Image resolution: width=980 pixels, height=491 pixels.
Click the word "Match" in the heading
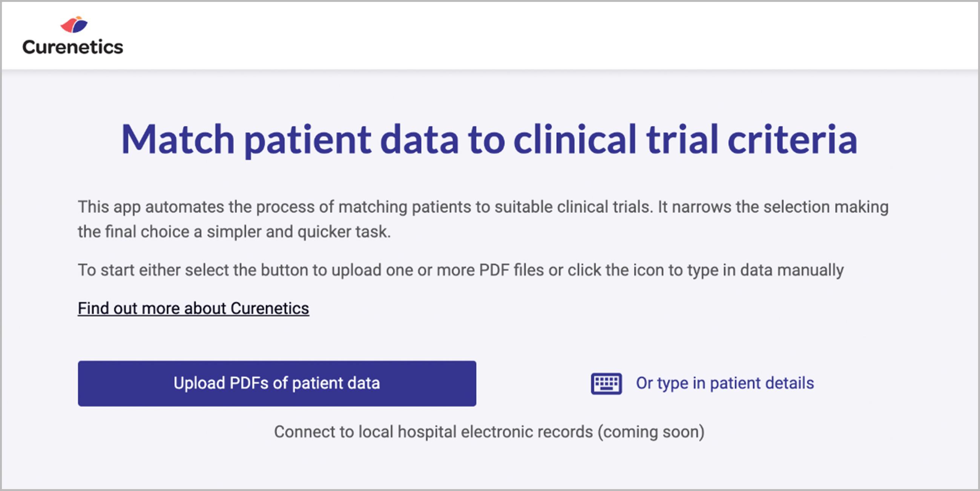point(177,139)
